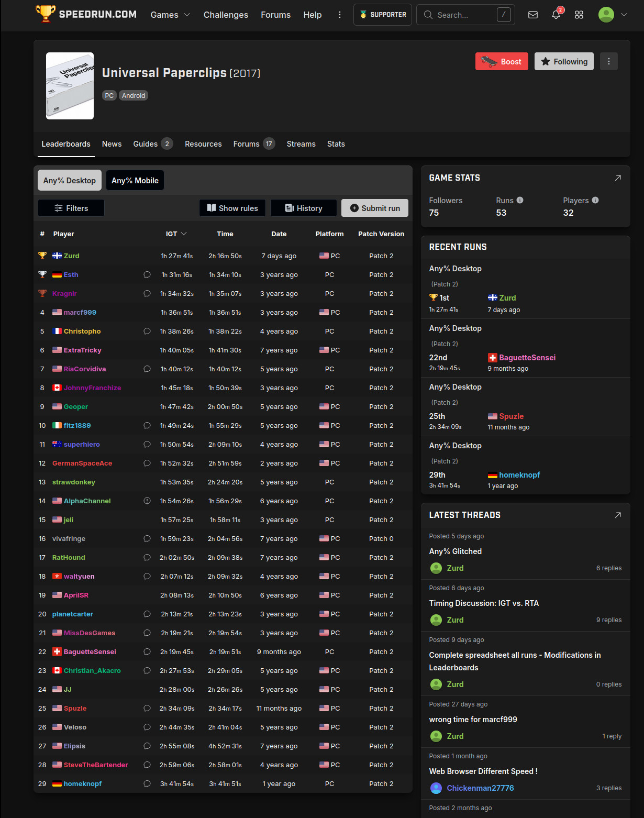Open the notifications bell icon

coord(556,15)
